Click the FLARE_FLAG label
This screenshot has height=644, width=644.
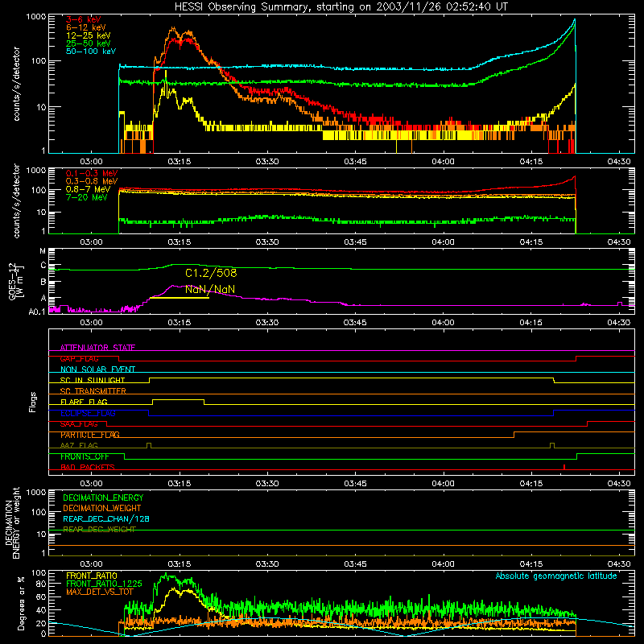(84, 402)
